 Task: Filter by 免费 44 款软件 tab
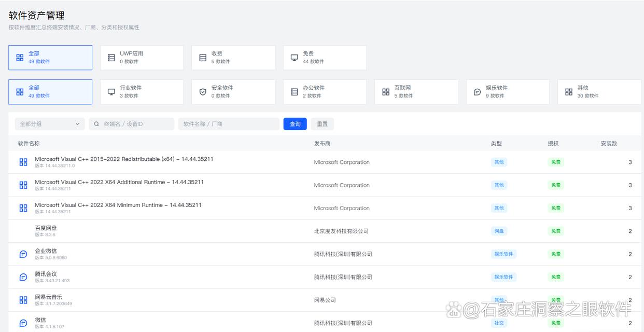pos(325,58)
